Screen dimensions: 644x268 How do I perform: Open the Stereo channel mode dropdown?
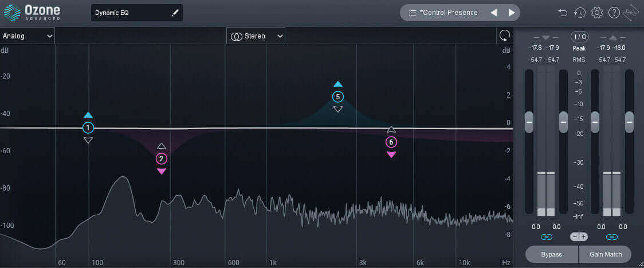tap(256, 36)
